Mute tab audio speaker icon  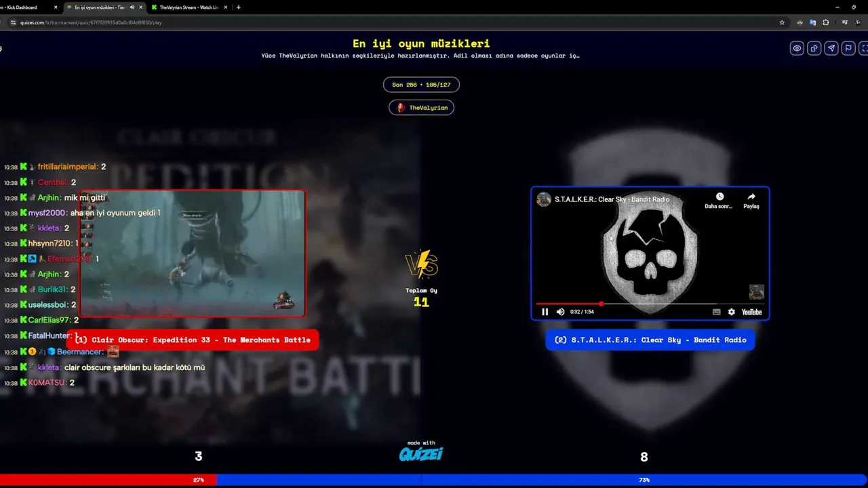click(132, 7)
